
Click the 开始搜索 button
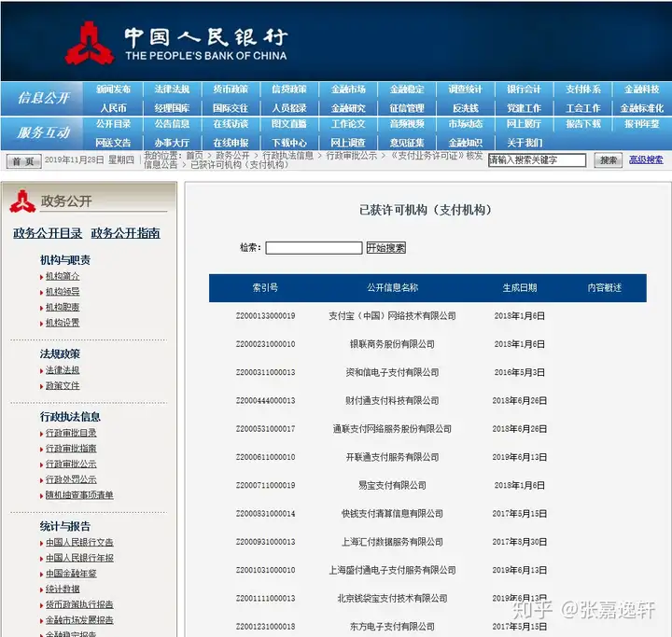(x=385, y=247)
